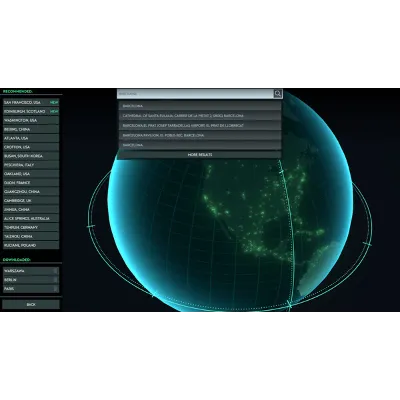Screen dimensions: 400x400
Task: Click the small icon beside Warszawa
Action: pos(55,271)
